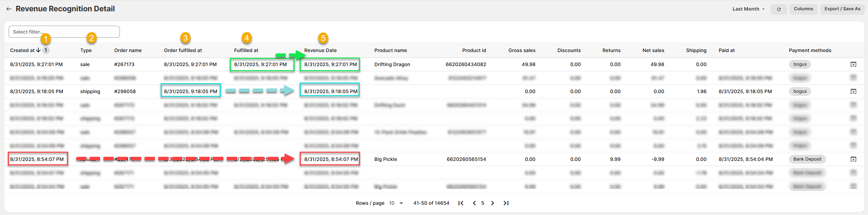
Task: Click the refresh icon button
Action: [779, 9]
